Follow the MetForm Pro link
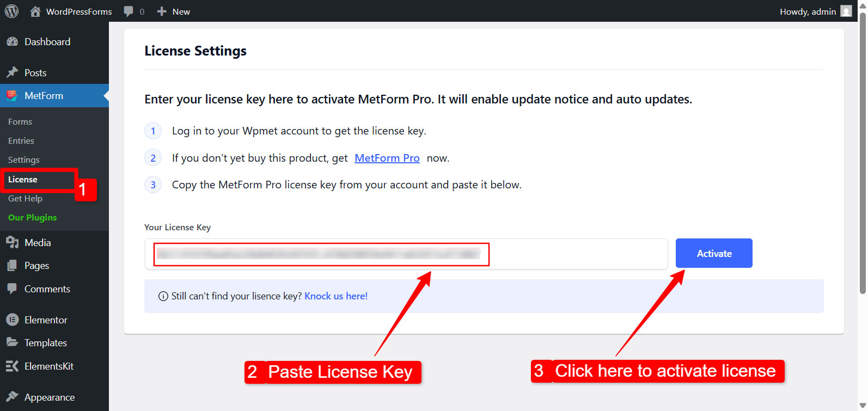This screenshot has width=868, height=411. (x=387, y=158)
